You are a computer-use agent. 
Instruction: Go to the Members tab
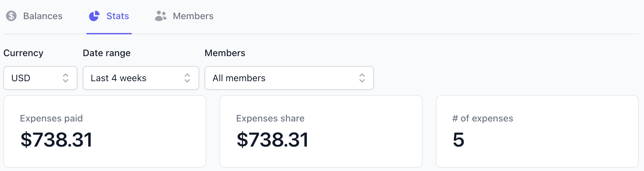184,16
